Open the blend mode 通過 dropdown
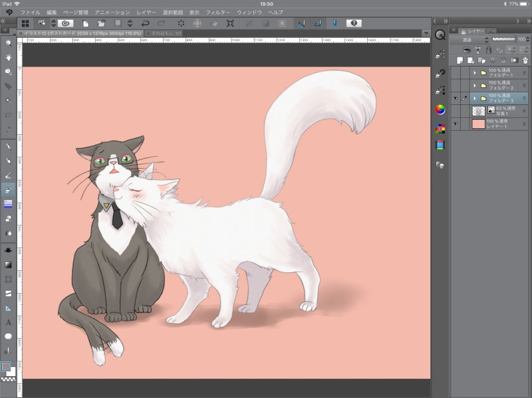 471,40
